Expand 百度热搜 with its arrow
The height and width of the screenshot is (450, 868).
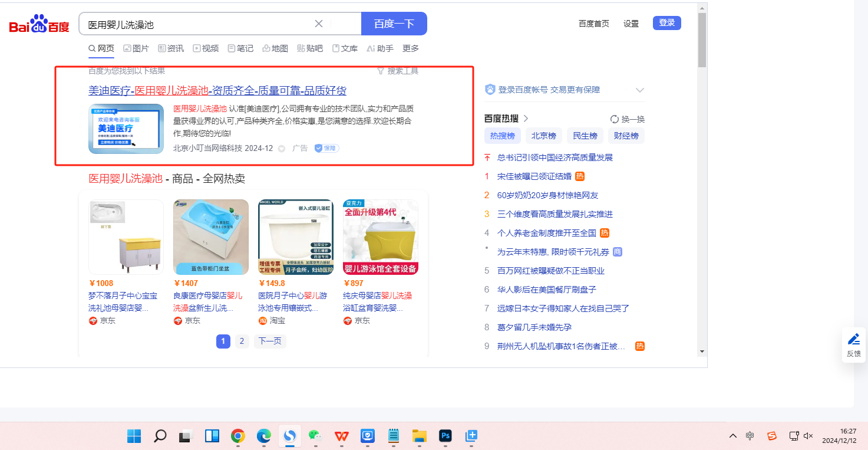click(526, 119)
